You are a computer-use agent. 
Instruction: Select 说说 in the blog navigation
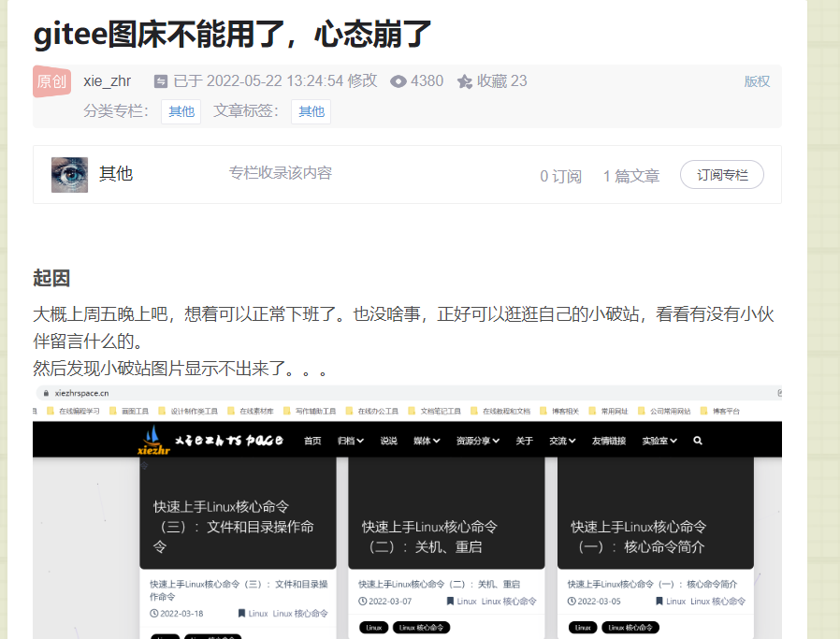(x=389, y=441)
